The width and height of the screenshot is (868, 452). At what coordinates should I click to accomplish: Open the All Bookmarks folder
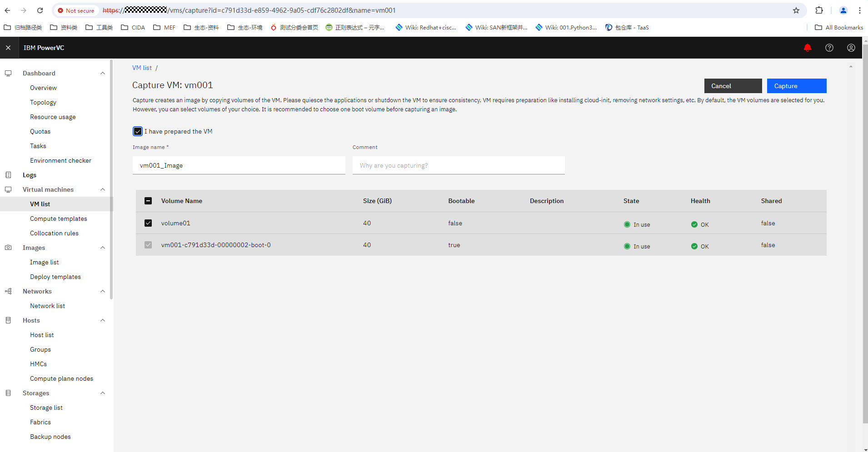tap(839, 27)
